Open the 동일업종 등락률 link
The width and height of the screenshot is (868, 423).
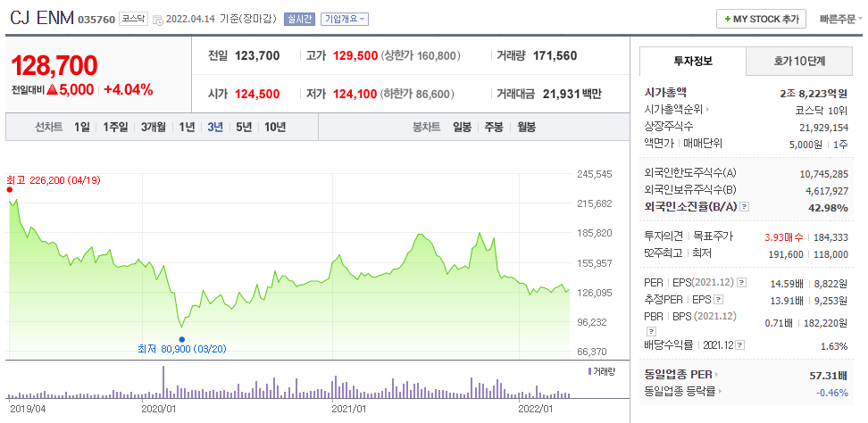tap(683, 392)
